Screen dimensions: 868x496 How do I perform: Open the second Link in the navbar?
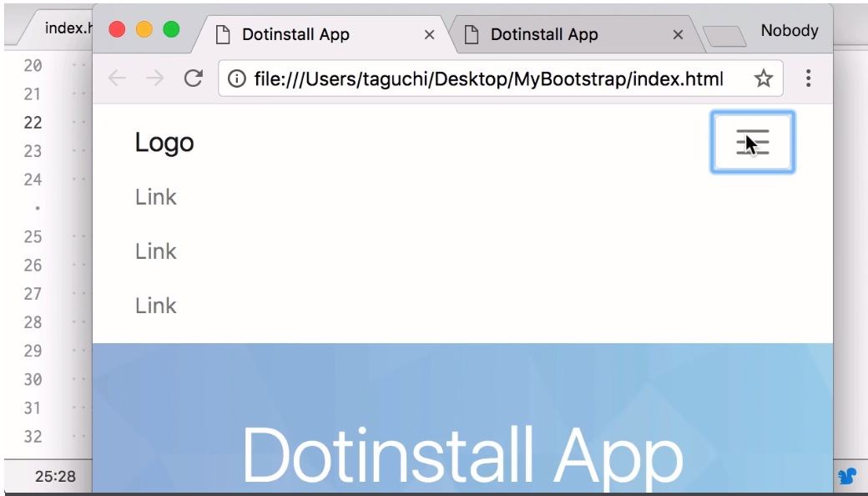tap(156, 251)
